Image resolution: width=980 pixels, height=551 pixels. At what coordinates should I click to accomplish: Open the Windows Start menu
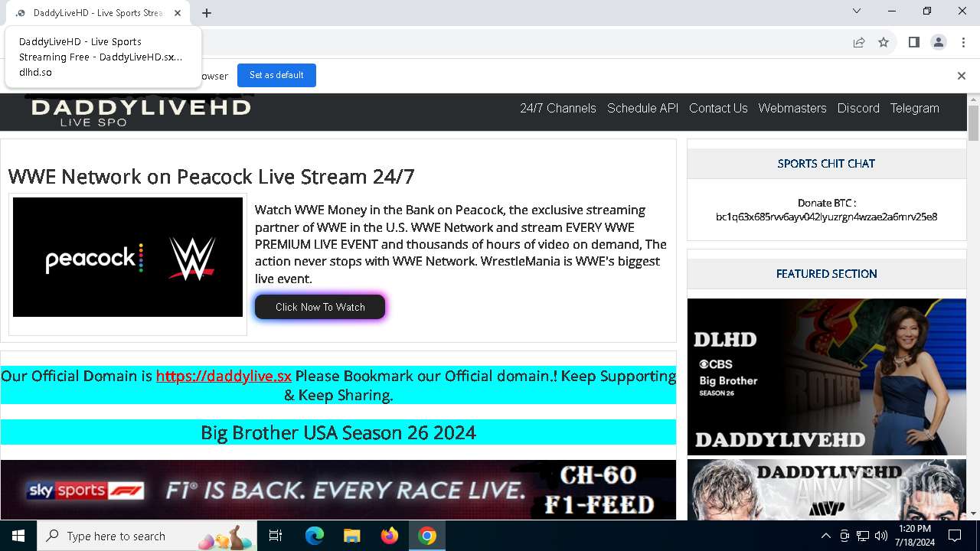tap(18, 536)
